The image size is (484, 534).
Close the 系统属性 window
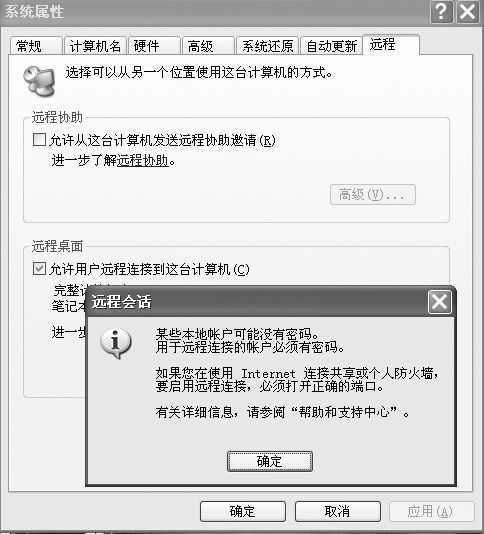coord(468,12)
